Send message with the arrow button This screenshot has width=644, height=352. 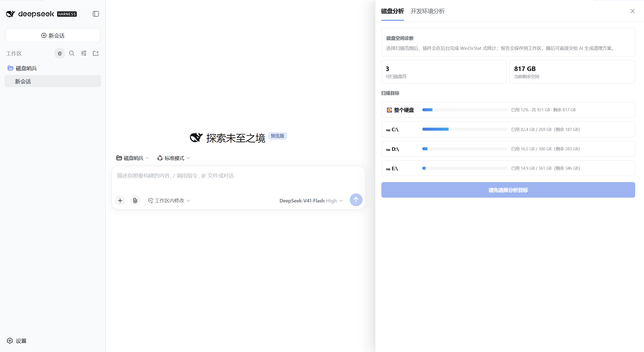(356, 200)
